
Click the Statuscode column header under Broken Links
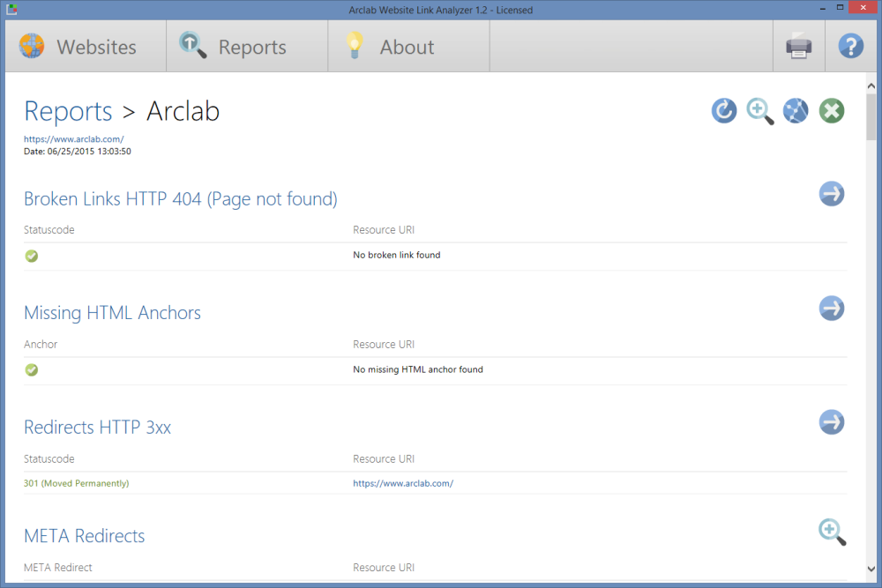pyautogui.click(x=49, y=230)
